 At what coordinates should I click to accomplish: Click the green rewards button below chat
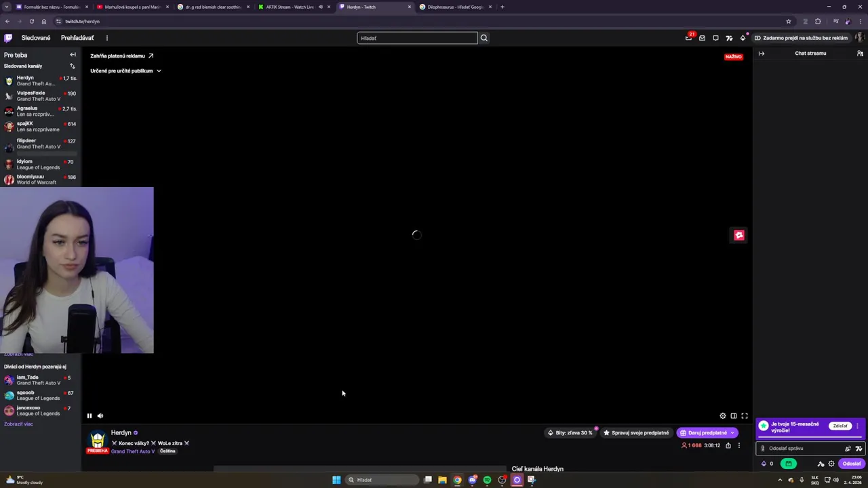(x=788, y=464)
